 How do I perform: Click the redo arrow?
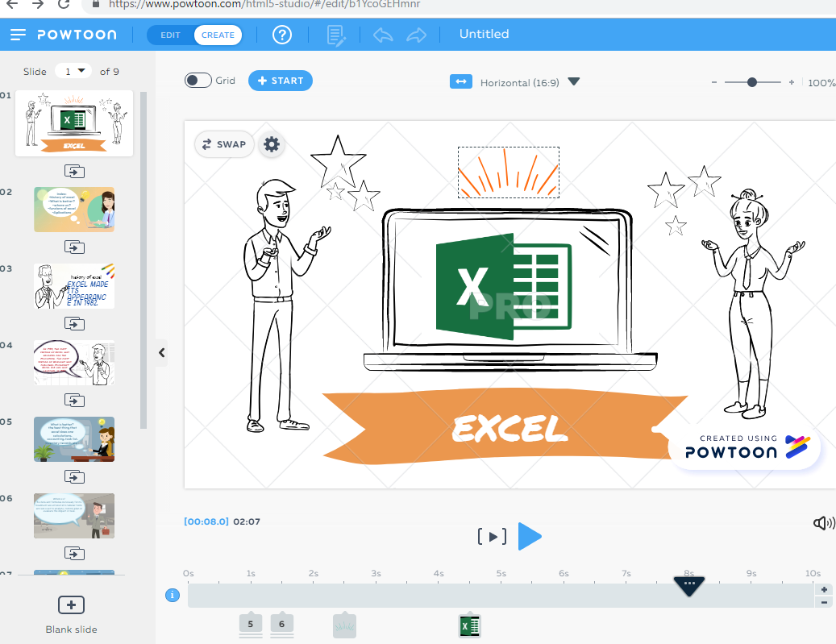pos(416,35)
